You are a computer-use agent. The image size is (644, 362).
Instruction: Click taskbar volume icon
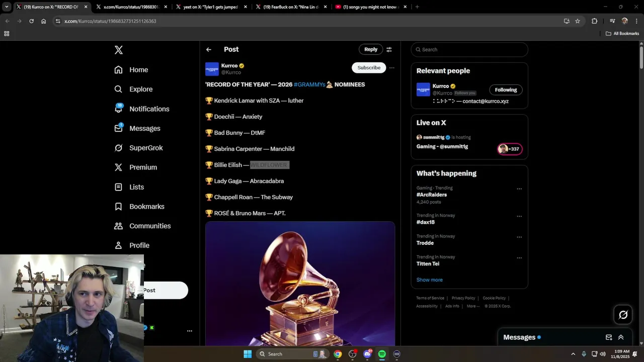click(603, 354)
